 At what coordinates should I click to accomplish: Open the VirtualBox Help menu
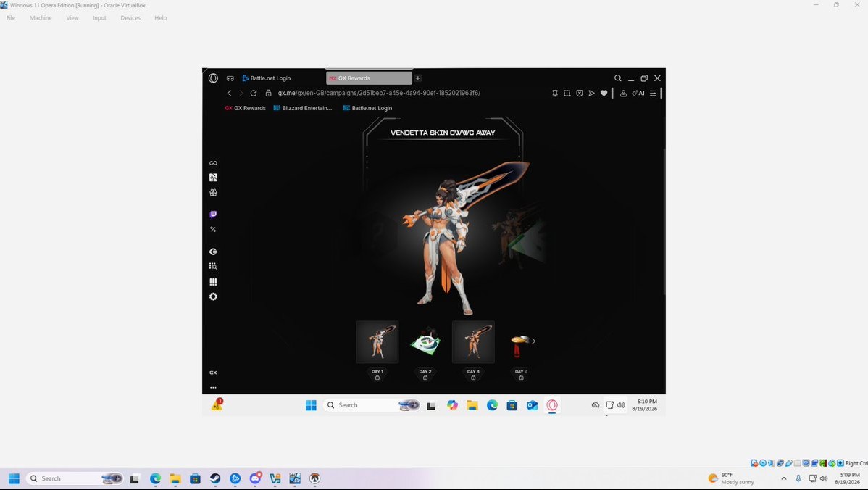pyautogui.click(x=161, y=17)
